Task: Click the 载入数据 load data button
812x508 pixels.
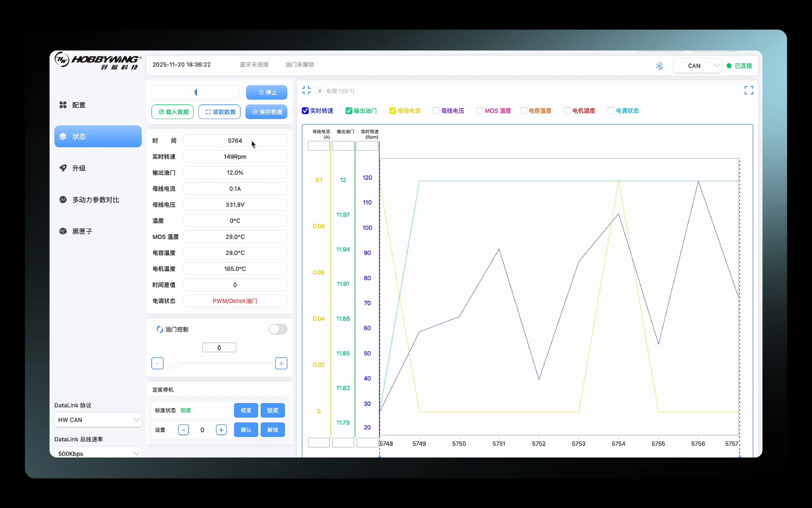Action: coord(173,112)
